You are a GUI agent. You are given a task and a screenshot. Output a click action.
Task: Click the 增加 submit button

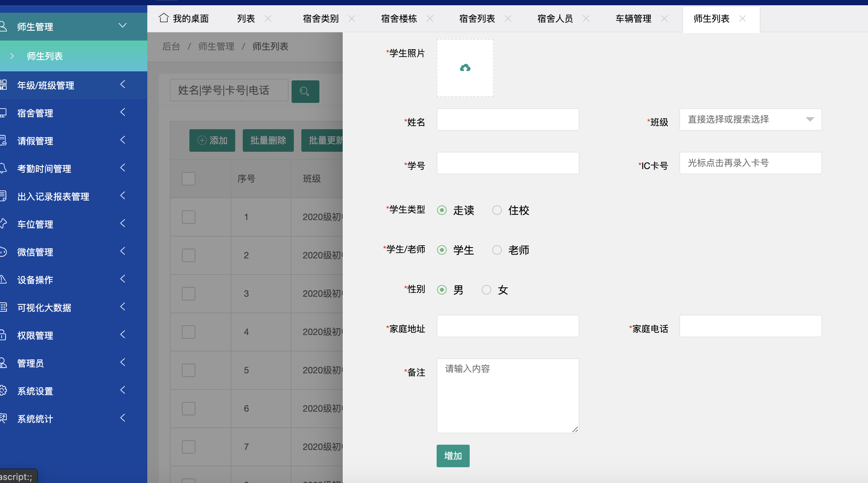tap(453, 456)
